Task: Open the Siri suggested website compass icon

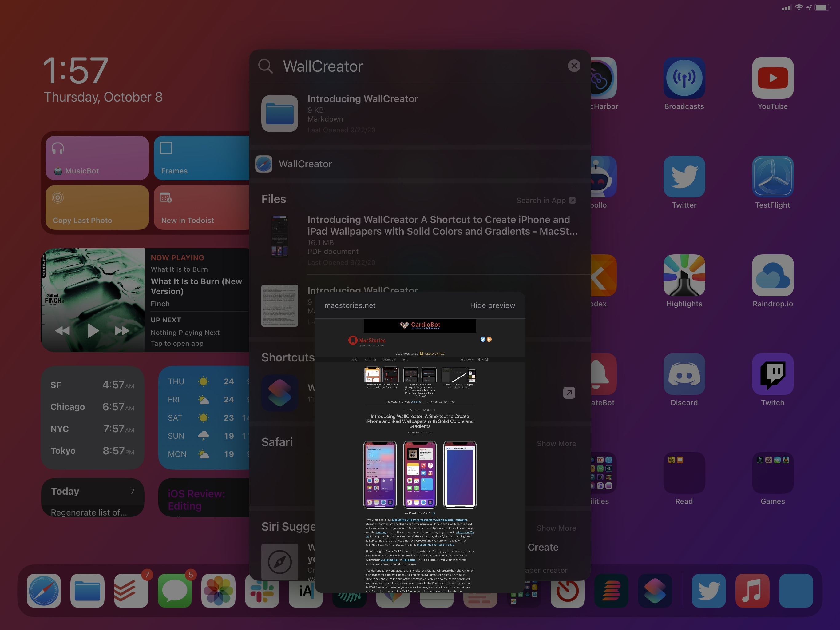Action: pyautogui.click(x=279, y=562)
